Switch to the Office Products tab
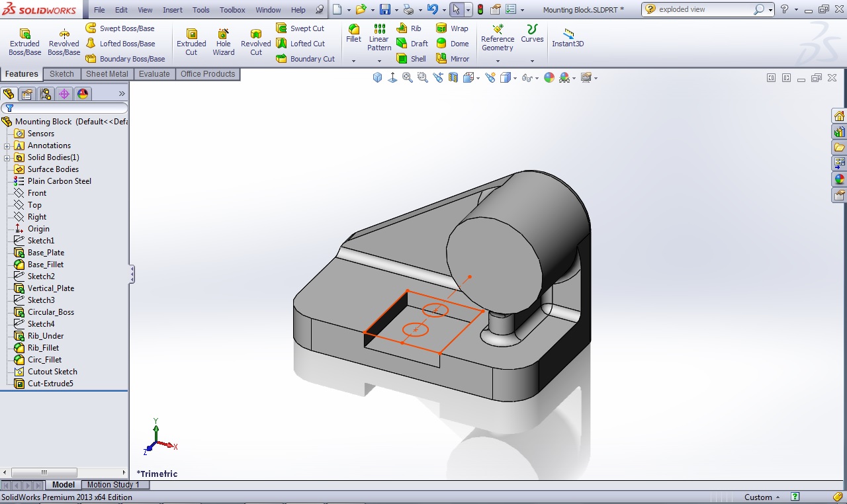 pos(208,74)
